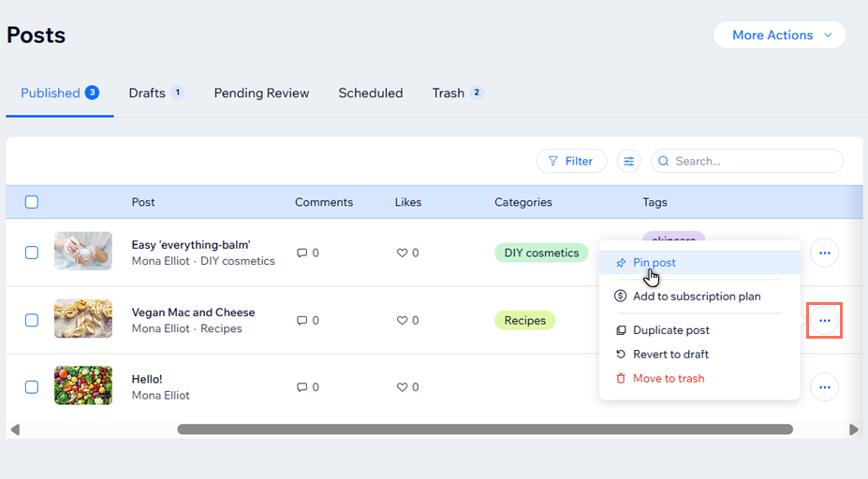Image resolution: width=868 pixels, height=479 pixels.
Task: Click the Recipes category tag
Action: click(x=524, y=320)
